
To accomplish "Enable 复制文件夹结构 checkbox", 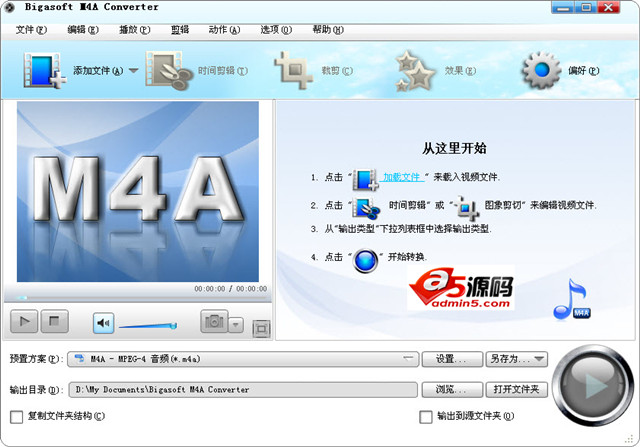I will [x=16, y=417].
